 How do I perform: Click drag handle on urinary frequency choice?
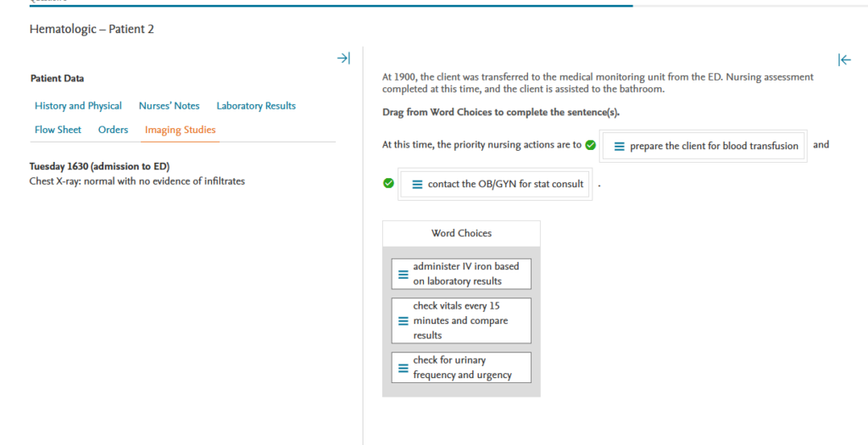tap(403, 368)
